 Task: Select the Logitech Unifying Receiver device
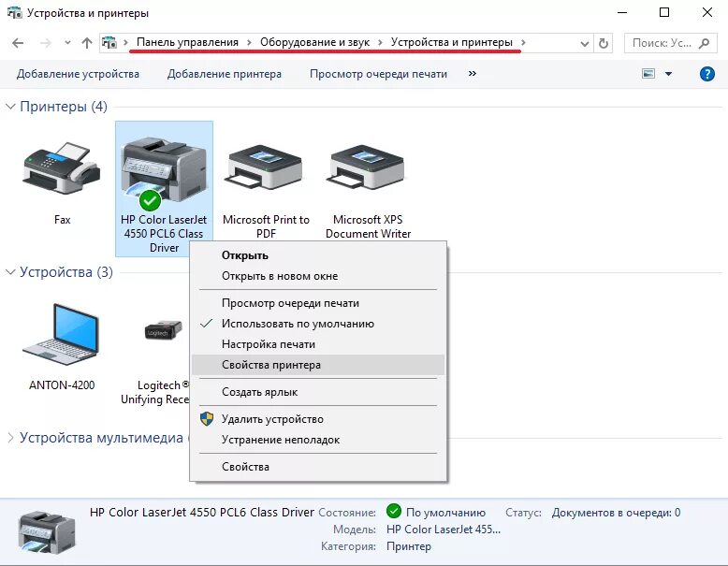point(164,330)
